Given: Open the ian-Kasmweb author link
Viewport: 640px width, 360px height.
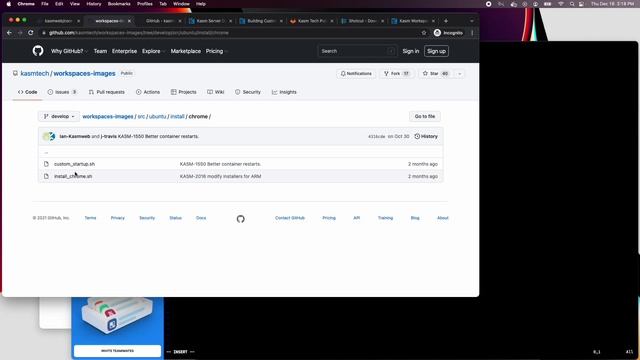Looking at the screenshot, I should [75, 136].
